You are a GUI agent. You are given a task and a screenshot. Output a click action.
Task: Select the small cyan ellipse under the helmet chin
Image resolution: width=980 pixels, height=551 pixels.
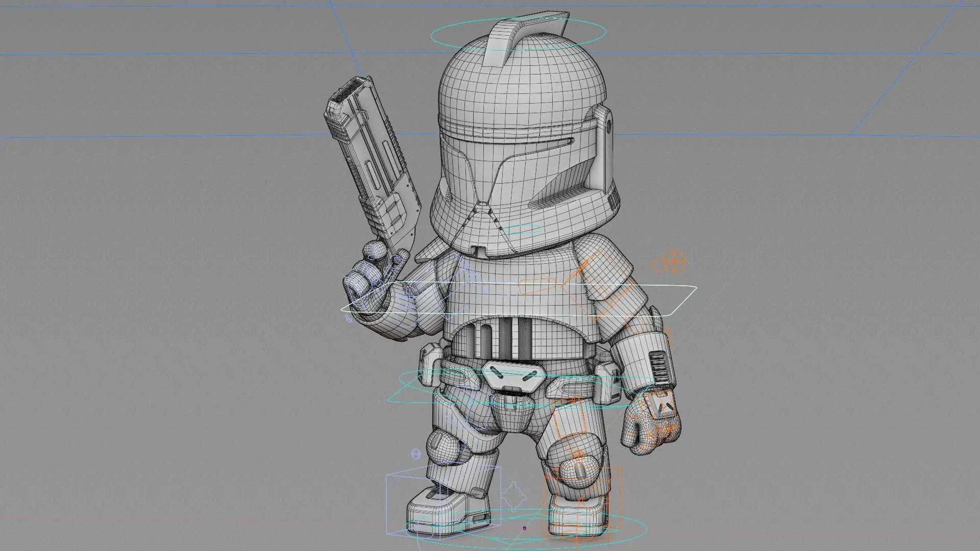524,229
